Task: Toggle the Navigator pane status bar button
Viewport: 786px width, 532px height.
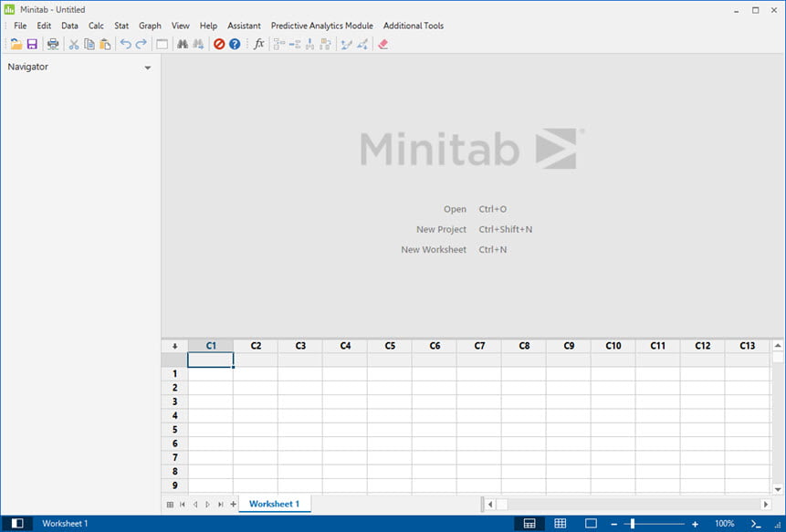Action: click(x=17, y=524)
